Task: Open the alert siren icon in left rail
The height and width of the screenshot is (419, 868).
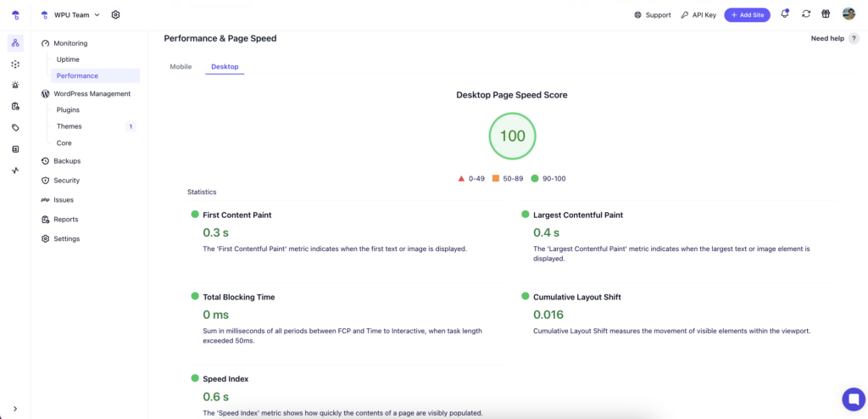Action: (x=15, y=86)
